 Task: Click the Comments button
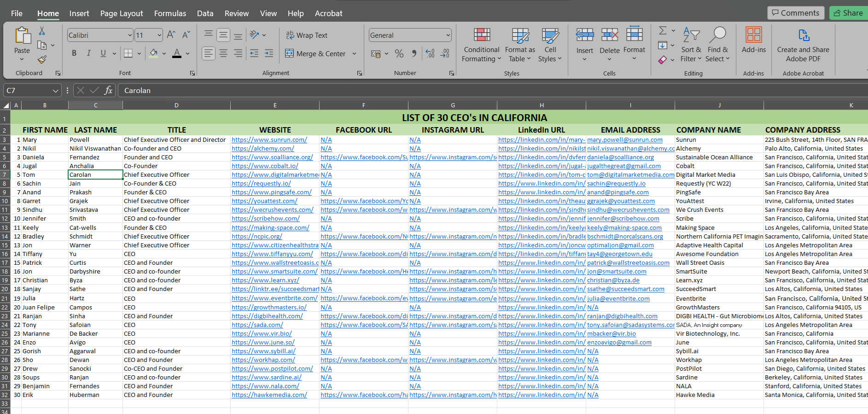click(796, 13)
